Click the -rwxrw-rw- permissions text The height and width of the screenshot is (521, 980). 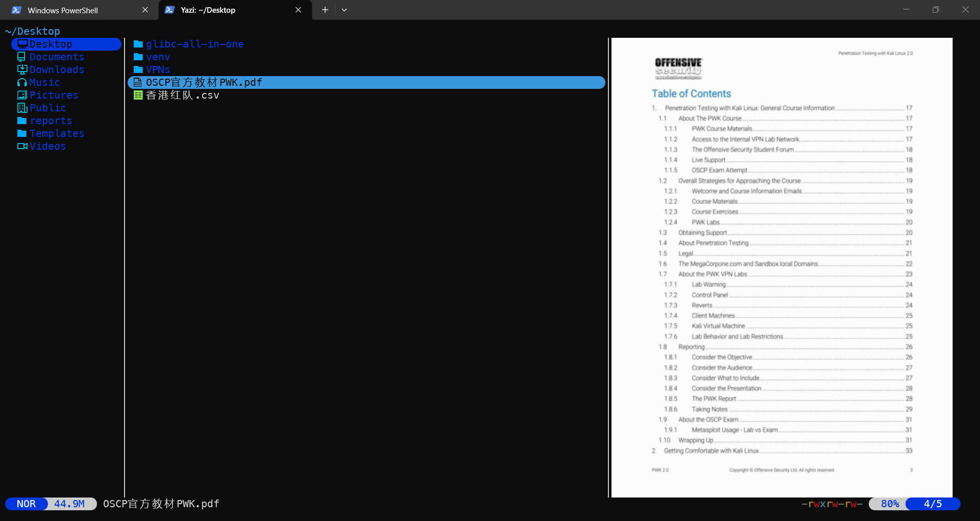(832, 504)
